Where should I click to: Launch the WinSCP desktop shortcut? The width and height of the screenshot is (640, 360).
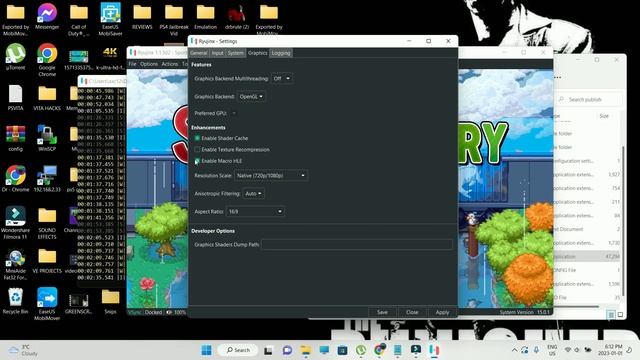[x=47, y=138]
